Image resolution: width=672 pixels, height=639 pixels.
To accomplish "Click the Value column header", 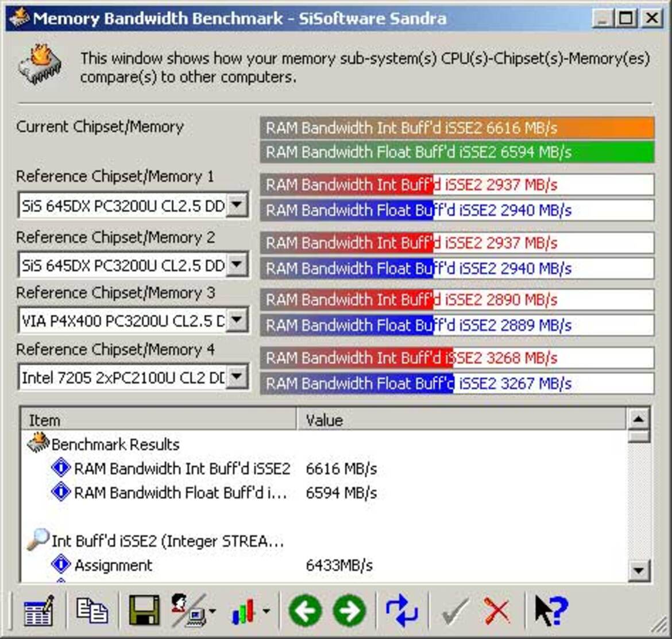I will (x=461, y=420).
